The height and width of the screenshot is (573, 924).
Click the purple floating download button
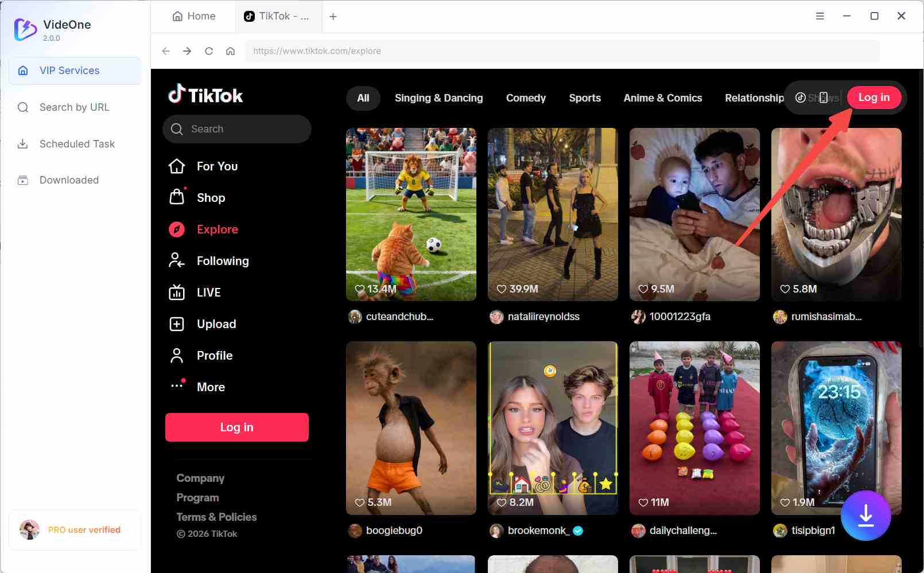pos(865,515)
